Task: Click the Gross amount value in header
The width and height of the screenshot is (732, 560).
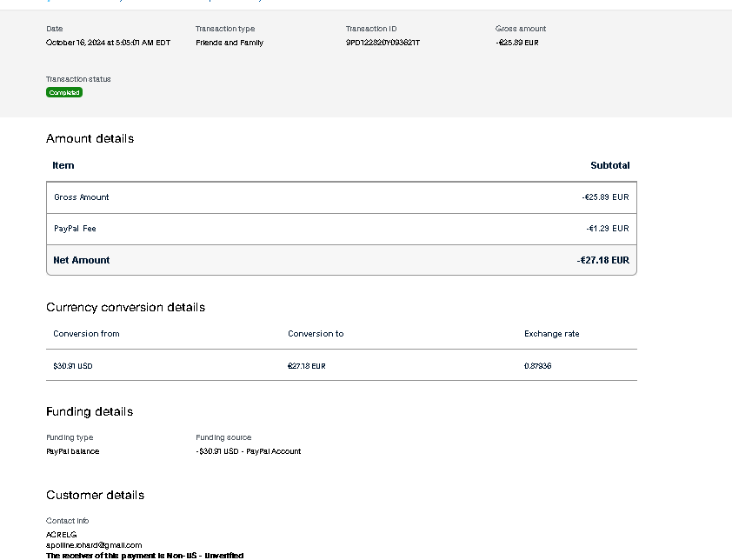Action: (516, 43)
